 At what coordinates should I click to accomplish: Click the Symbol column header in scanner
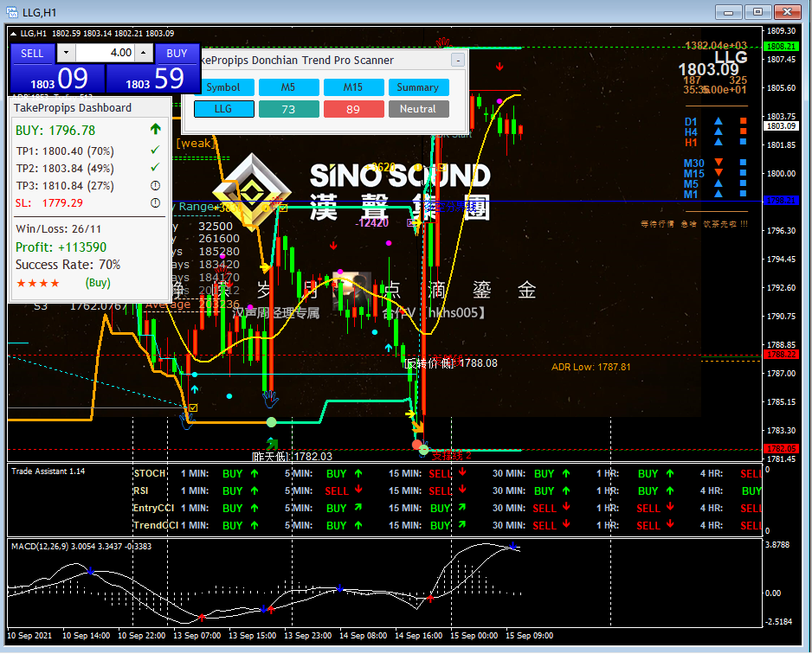(223, 87)
